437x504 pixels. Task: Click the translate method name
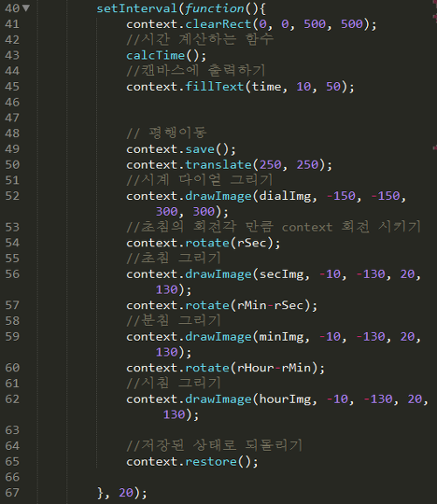pos(218,164)
